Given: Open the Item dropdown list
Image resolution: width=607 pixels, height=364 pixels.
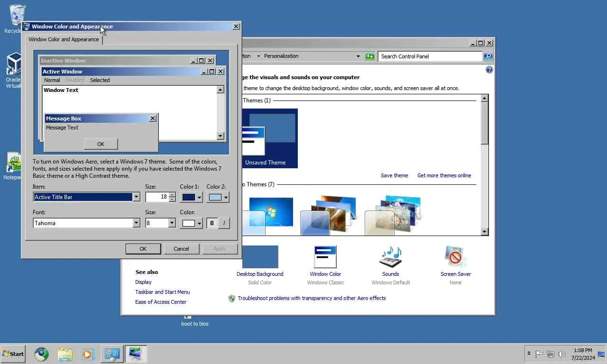Looking at the screenshot, I should [x=136, y=197].
